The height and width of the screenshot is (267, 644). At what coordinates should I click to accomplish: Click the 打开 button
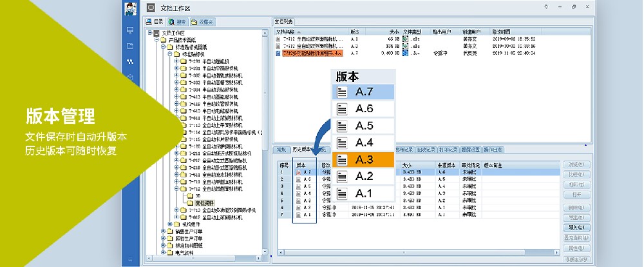point(576,195)
